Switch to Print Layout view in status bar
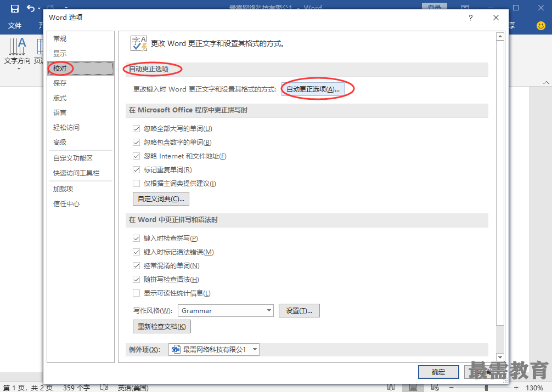This screenshot has width=552, height=392. [413, 388]
